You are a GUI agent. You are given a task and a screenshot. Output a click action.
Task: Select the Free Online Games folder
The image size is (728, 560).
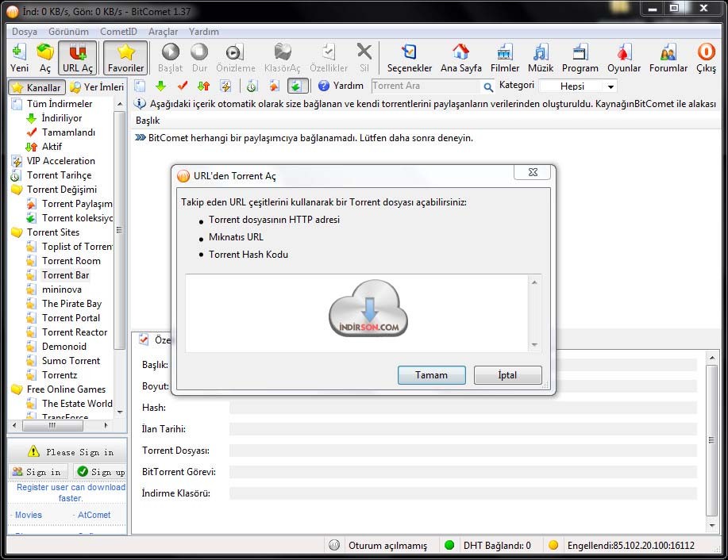pyautogui.click(x=66, y=389)
